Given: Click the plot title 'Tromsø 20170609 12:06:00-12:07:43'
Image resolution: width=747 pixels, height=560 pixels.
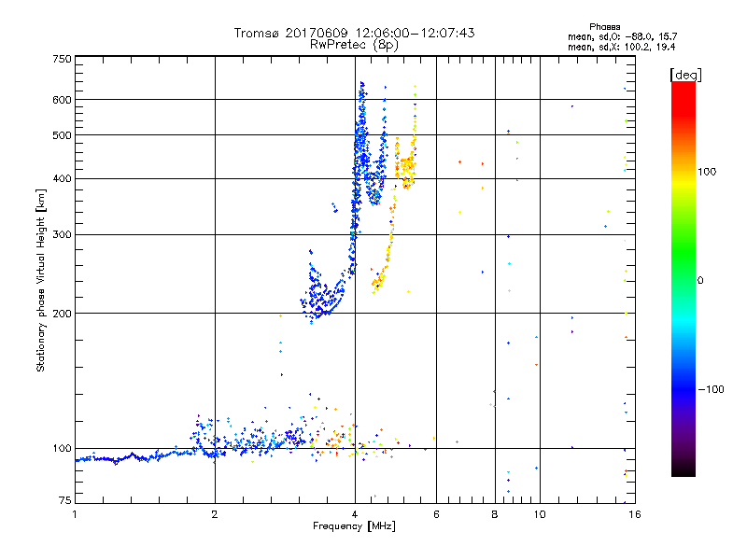Looking at the screenshot, I should 354,33.
